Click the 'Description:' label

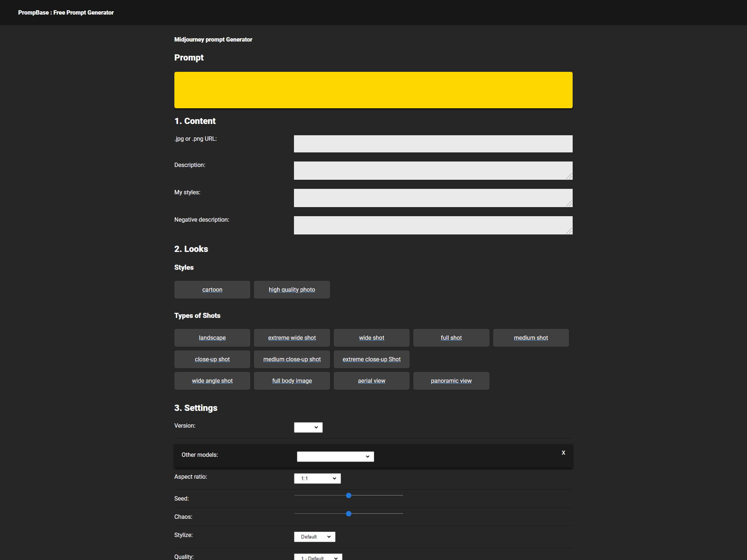pyautogui.click(x=190, y=165)
